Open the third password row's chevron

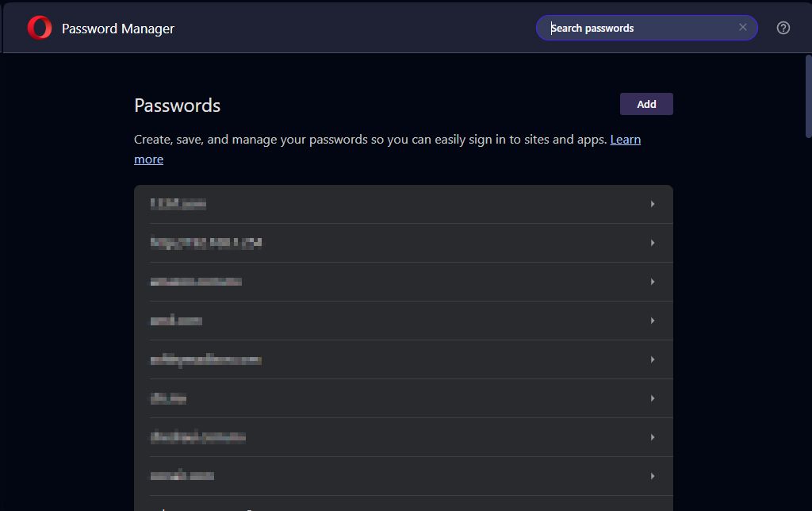click(653, 282)
